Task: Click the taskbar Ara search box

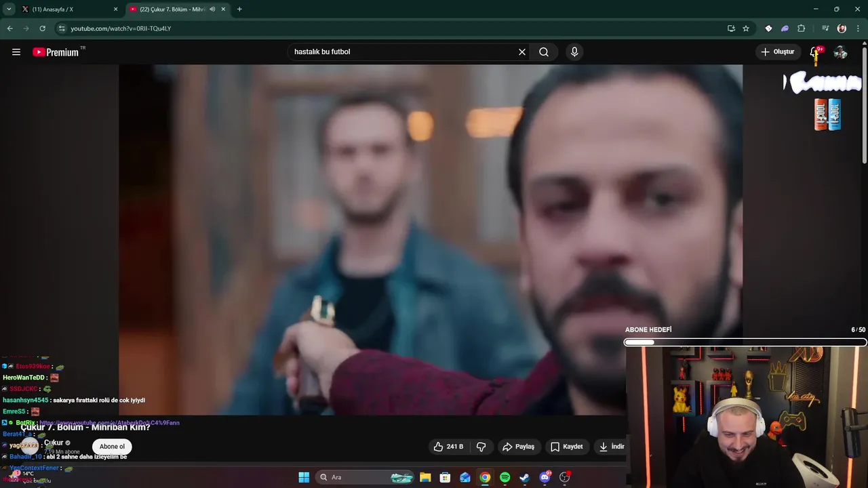Action: click(365, 477)
